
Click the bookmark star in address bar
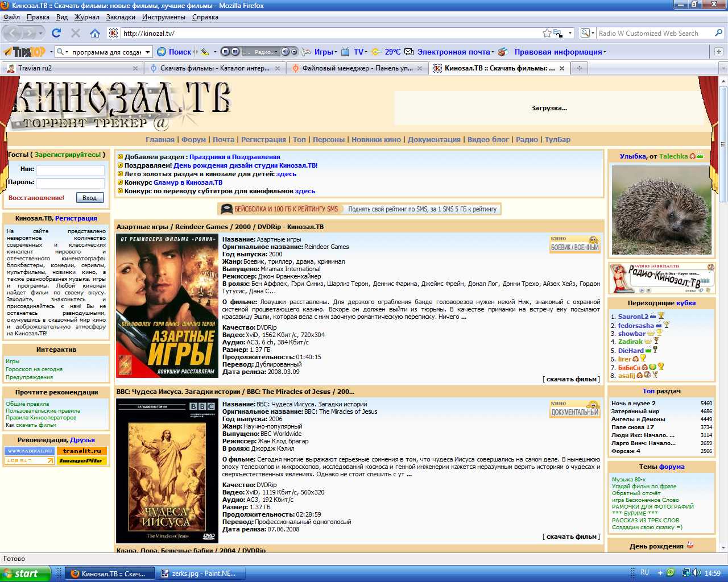[x=547, y=33]
